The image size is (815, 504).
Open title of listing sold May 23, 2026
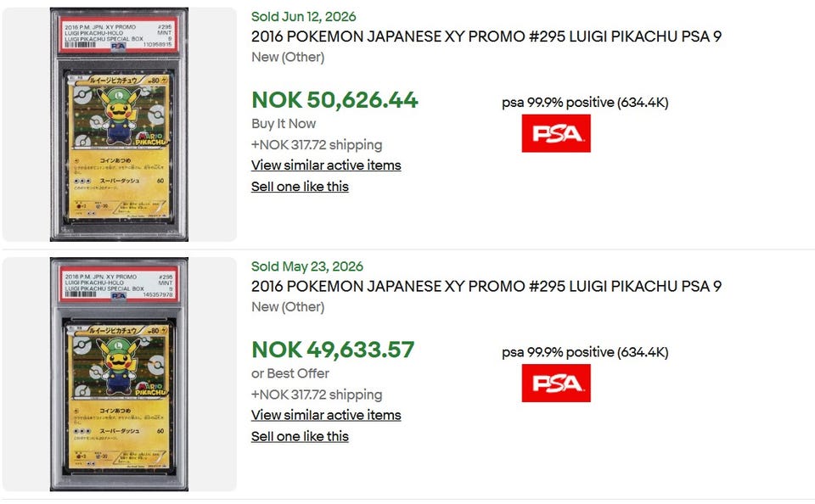click(x=486, y=286)
